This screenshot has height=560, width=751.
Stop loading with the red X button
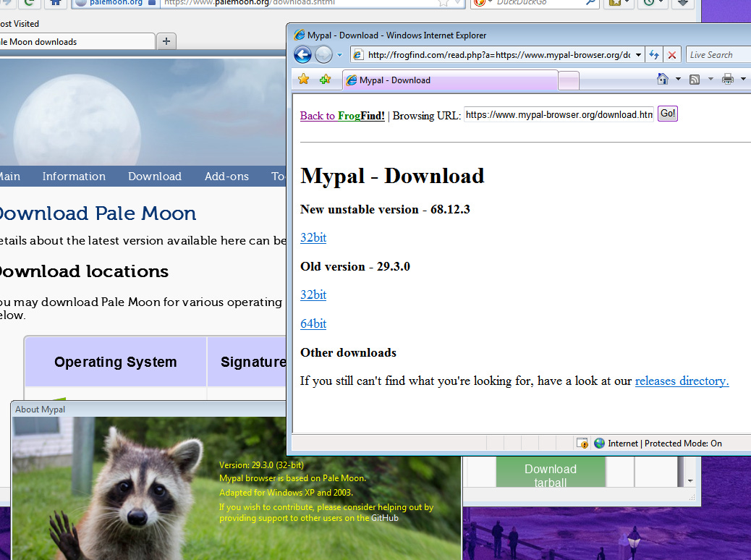pos(672,55)
